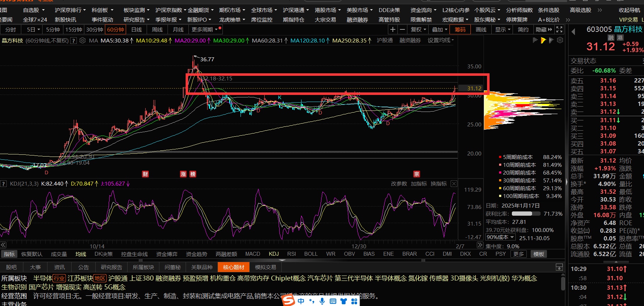Open 期权市场 menu

tap(232, 10)
